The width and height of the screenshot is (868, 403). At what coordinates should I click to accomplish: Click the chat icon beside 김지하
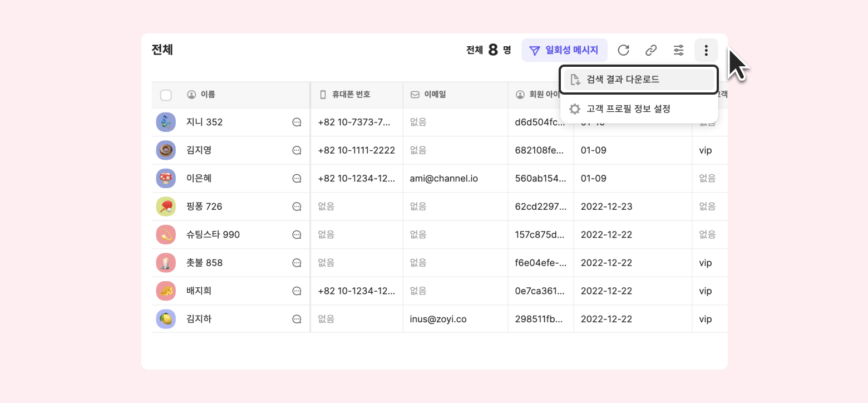297,319
